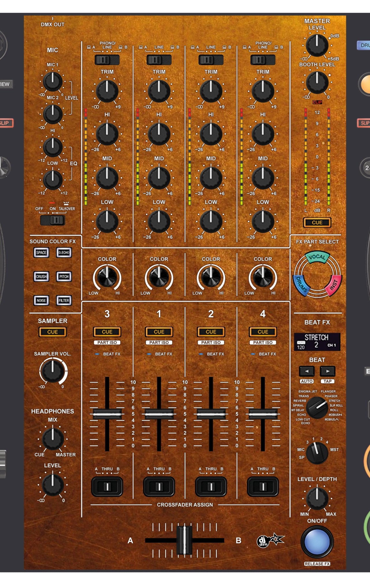Screen dimensions: 370x588
Task: Toggle channel 4 PHONO/LINE input switch
Action: 263,60
